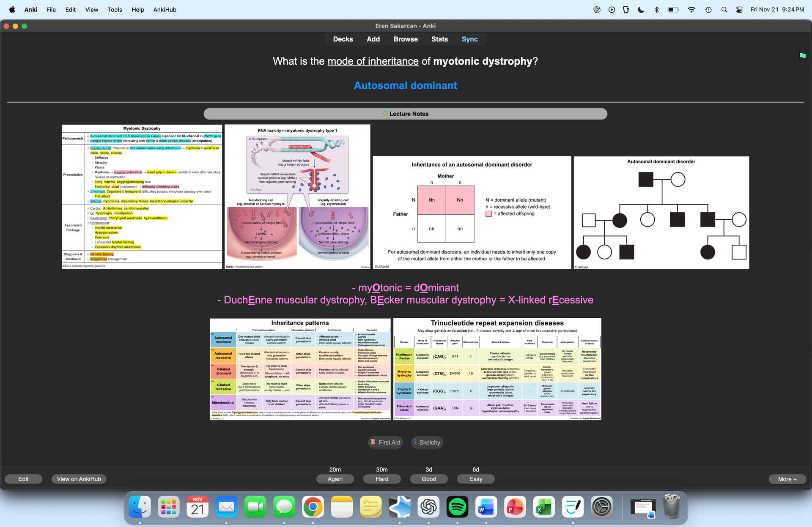812x527 pixels.
Task: Open ChatGPT app in dock
Action: 428,507
